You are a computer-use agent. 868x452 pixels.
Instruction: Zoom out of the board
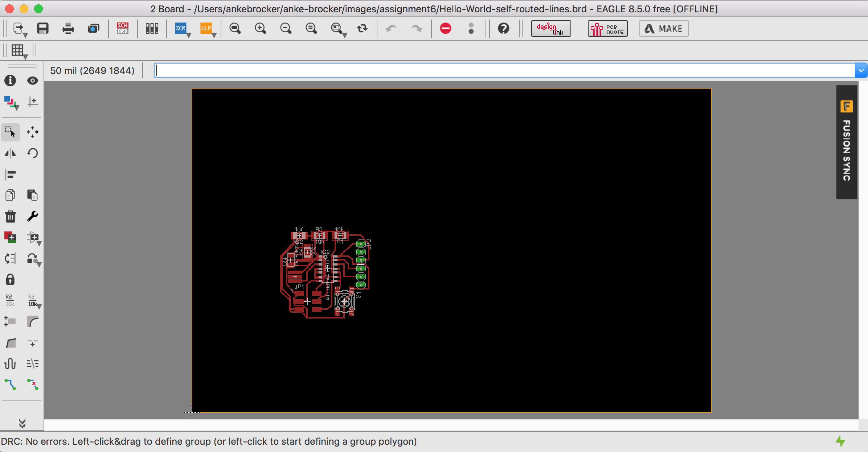[286, 28]
